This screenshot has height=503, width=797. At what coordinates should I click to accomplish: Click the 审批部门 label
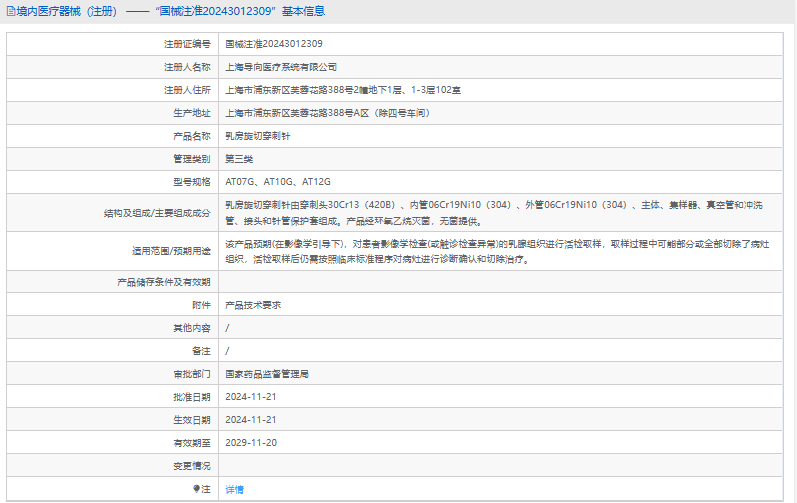pos(192,374)
